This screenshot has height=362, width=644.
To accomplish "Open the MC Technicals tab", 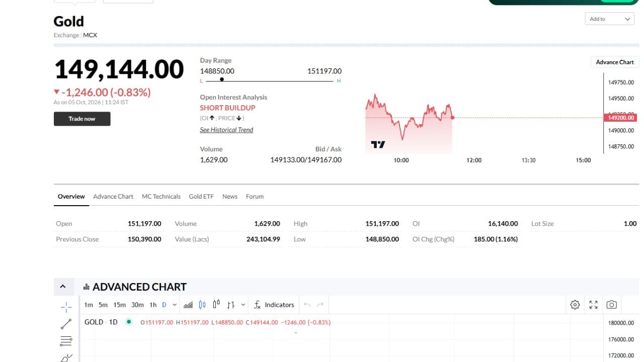I will [x=161, y=197].
